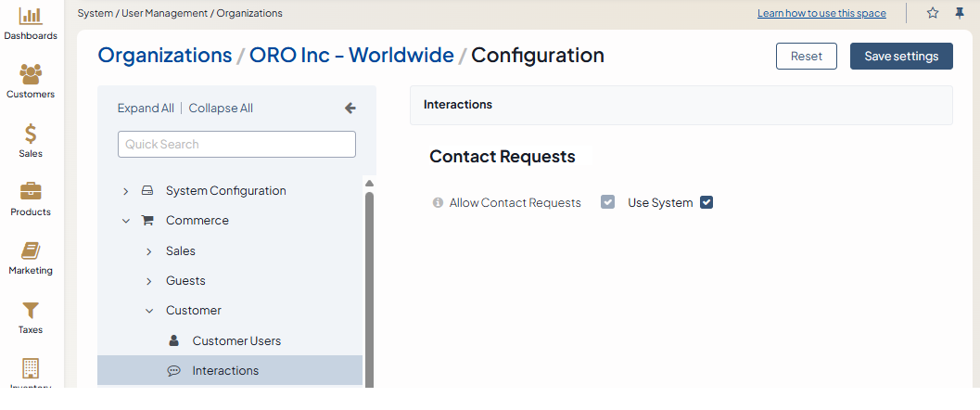Open the Marketing book sidebar icon
Viewport: 980px width, 410px height.
[x=31, y=251]
